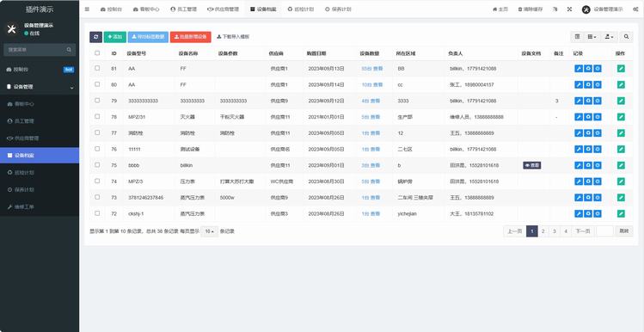Tick the checkbox for row ID 73

[97, 197]
